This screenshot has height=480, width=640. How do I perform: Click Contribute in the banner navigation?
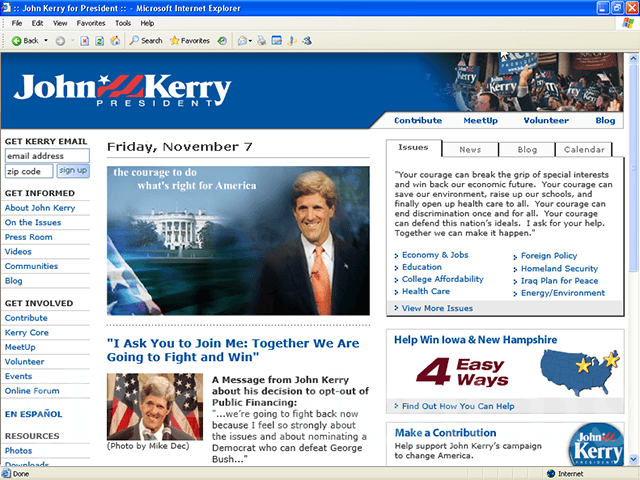(x=418, y=120)
